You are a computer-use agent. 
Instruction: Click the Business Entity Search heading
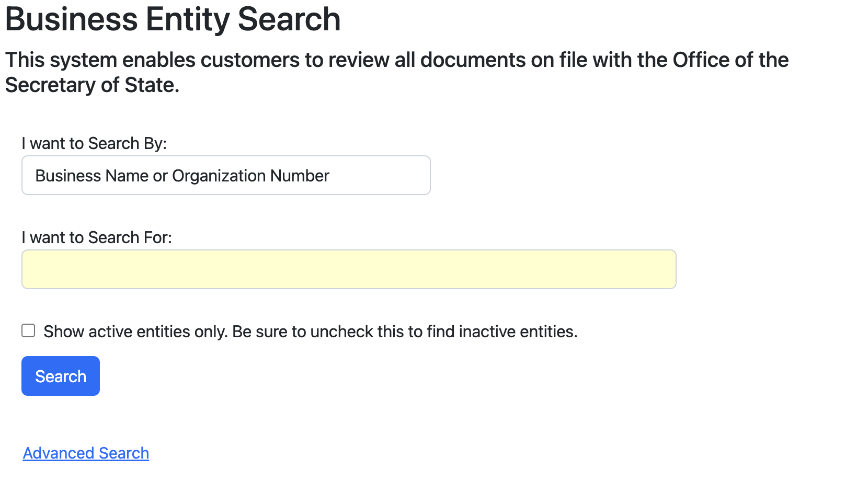(173, 19)
